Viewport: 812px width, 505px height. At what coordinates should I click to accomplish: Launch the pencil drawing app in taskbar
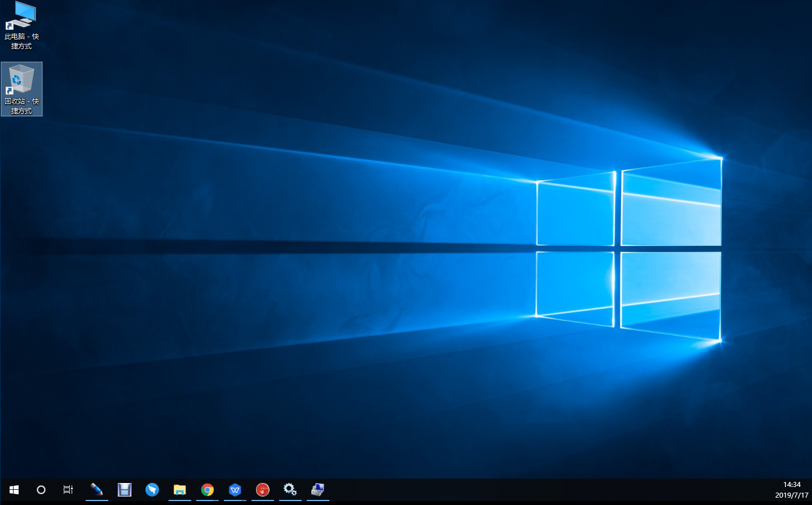point(96,489)
